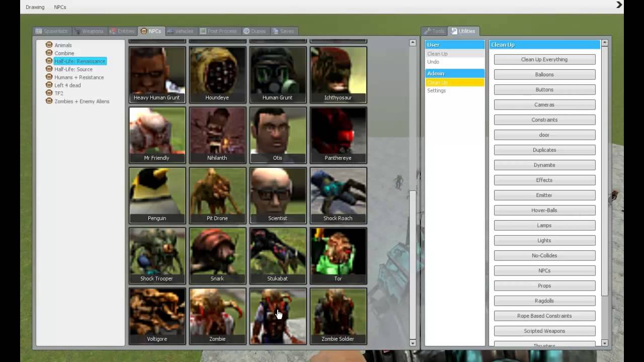Image resolution: width=644 pixels, height=362 pixels.
Task: Clean up Lamps
Action: [544, 225]
